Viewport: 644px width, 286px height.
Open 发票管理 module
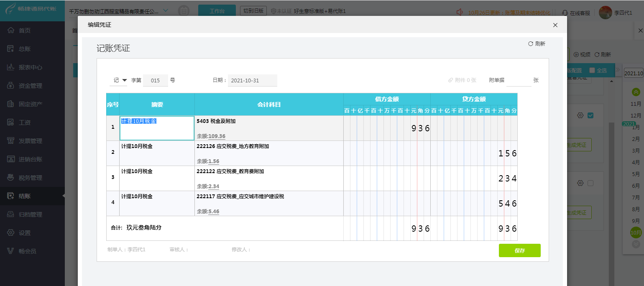(32, 141)
